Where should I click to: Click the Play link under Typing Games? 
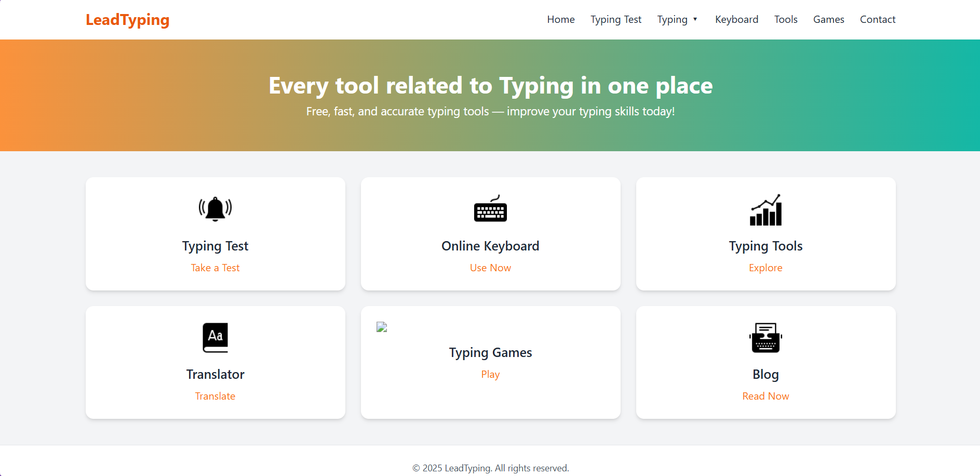click(x=490, y=374)
